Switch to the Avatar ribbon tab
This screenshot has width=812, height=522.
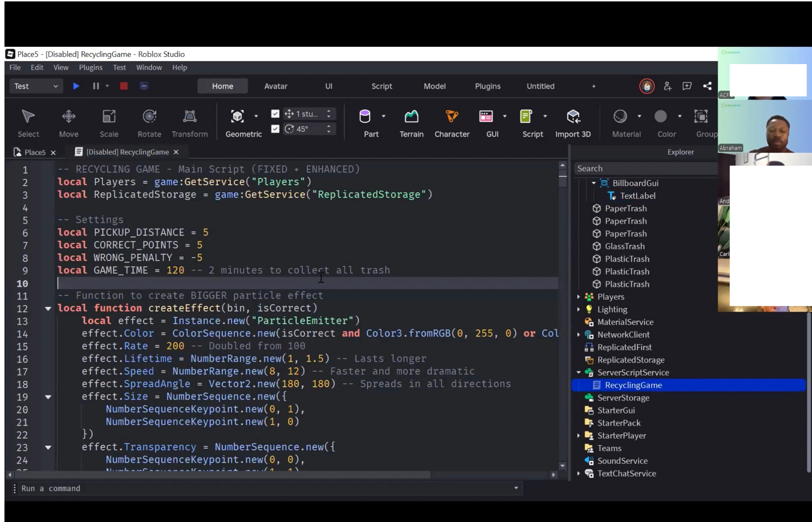pyautogui.click(x=276, y=86)
